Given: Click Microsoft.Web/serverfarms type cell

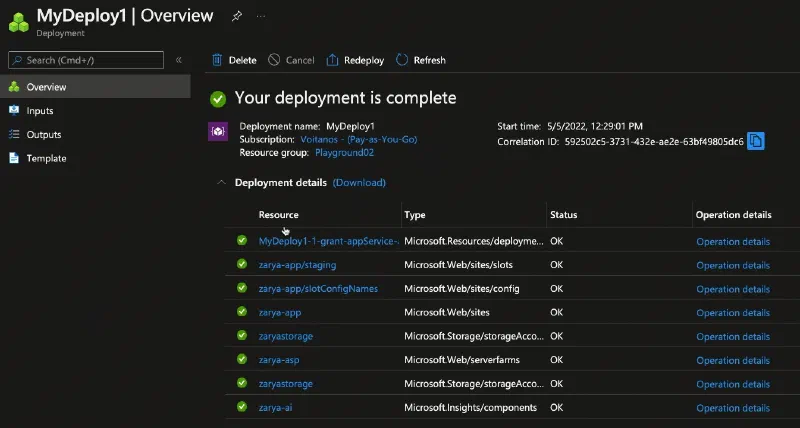Looking at the screenshot, I should [x=462, y=360].
